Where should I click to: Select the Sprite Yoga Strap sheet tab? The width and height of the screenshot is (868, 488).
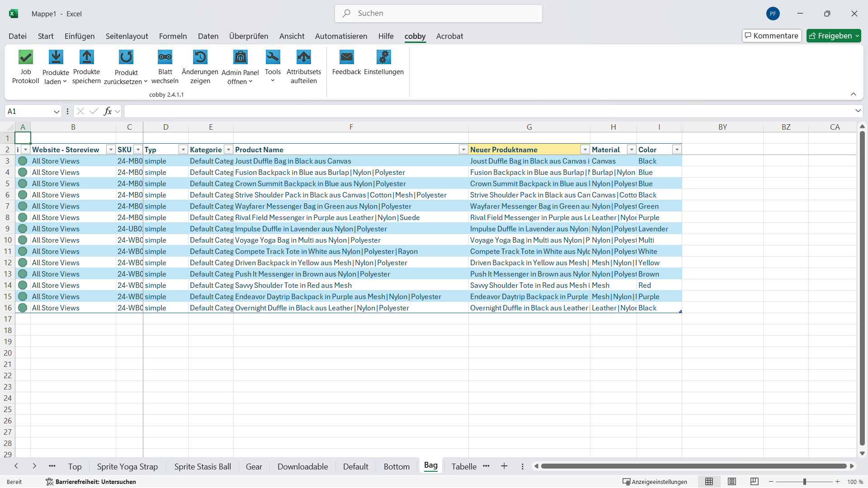[x=127, y=467]
